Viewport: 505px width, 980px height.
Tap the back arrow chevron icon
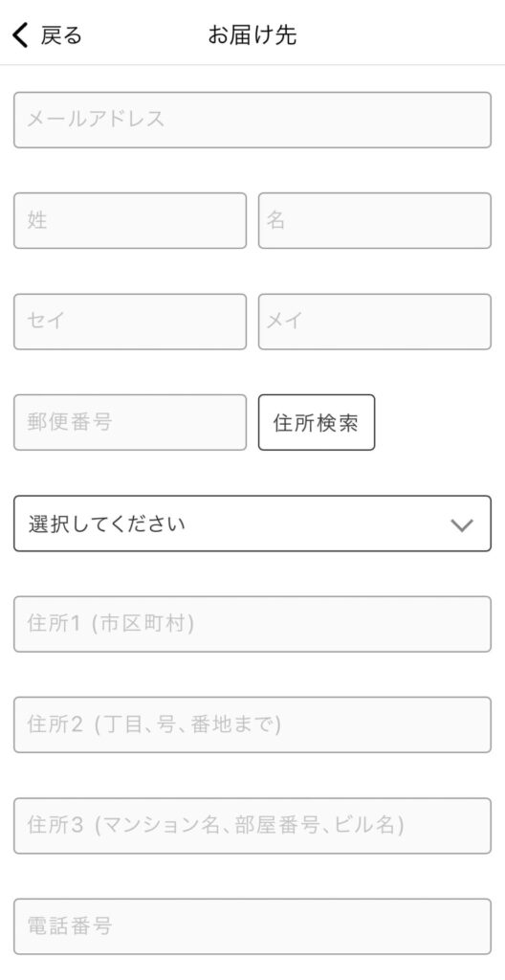20,35
